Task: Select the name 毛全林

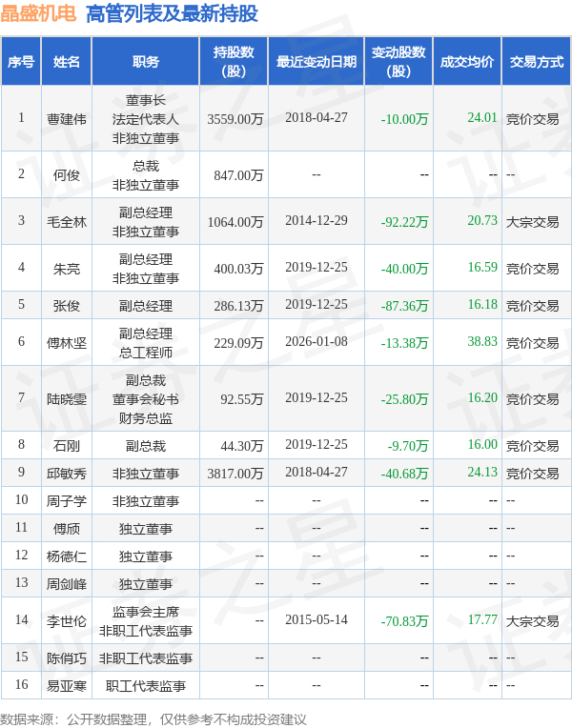Action: click(x=67, y=222)
